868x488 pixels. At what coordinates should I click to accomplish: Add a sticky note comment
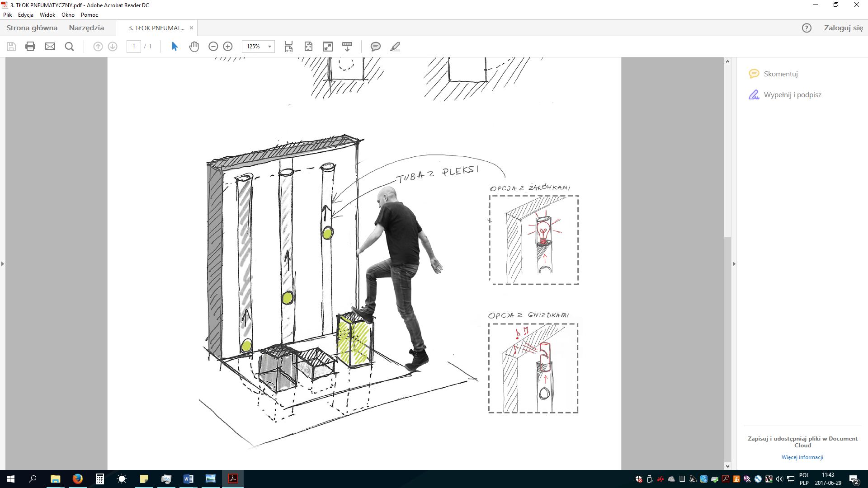[x=375, y=47]
